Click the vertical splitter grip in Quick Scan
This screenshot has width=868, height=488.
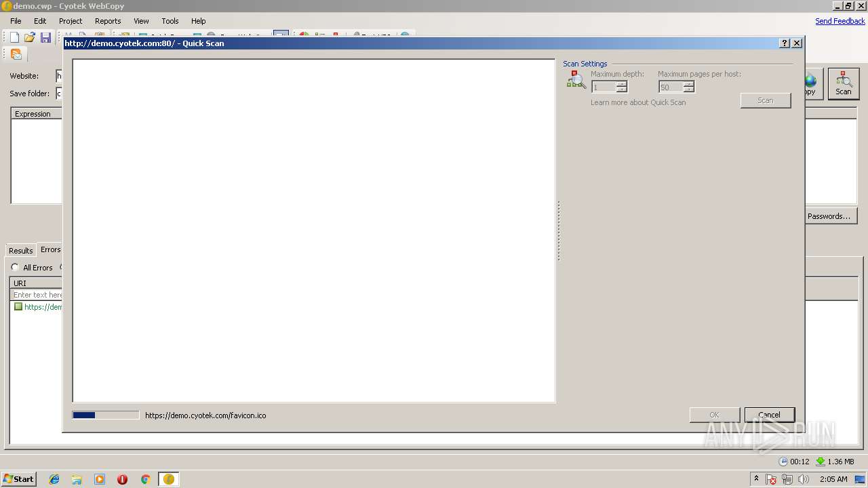558,230
